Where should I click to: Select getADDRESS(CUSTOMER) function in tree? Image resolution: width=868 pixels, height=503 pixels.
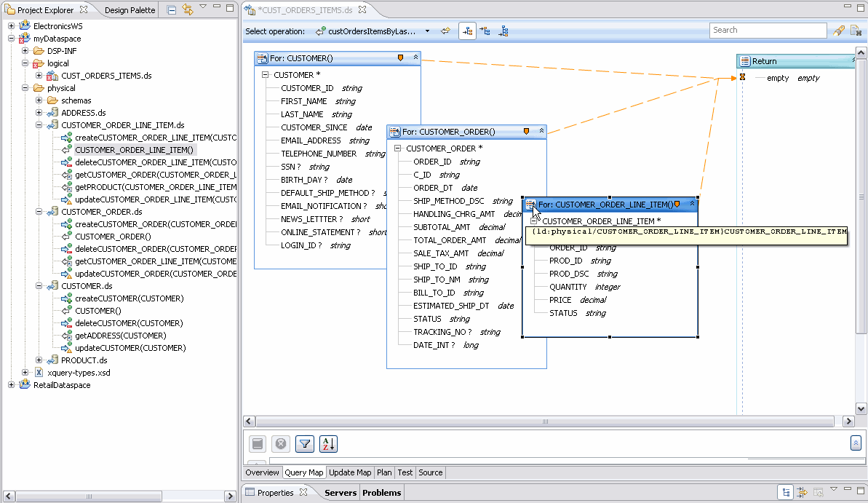121,335
